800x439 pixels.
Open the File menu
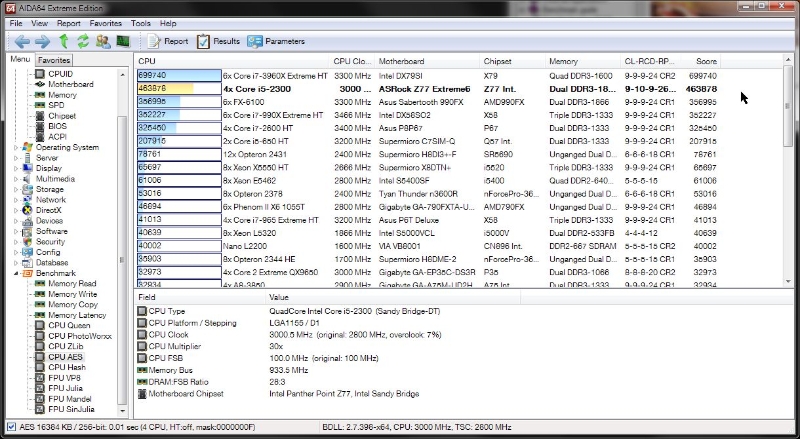[16, 23]
